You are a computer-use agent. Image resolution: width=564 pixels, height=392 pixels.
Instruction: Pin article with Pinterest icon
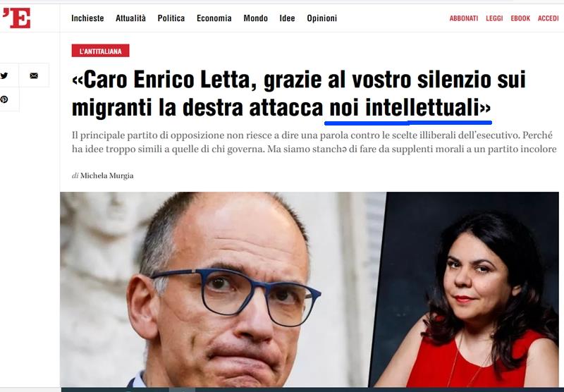click(x=4, y=99)
